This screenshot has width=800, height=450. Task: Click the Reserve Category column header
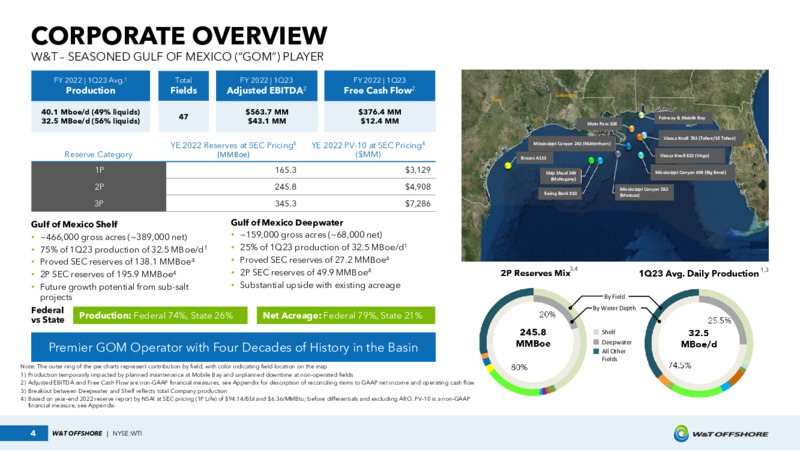point(98,154)
